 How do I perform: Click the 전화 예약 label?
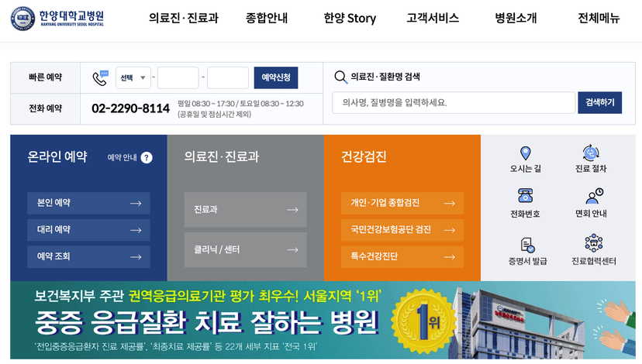click(x=45, y=108)
